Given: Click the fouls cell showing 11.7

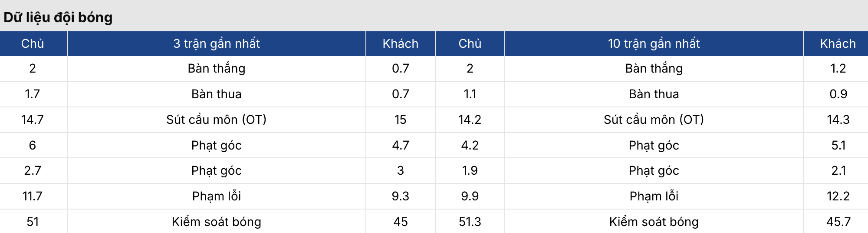Looking at the screenshot, I should pyautogui.click(x=33, y=196).
